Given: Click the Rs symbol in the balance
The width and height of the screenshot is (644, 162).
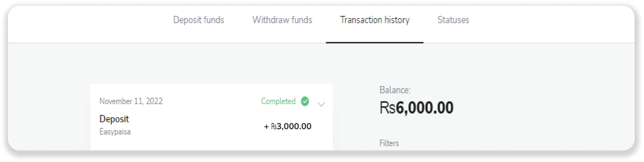Looking at the screenshot, I should pos(387,108).
